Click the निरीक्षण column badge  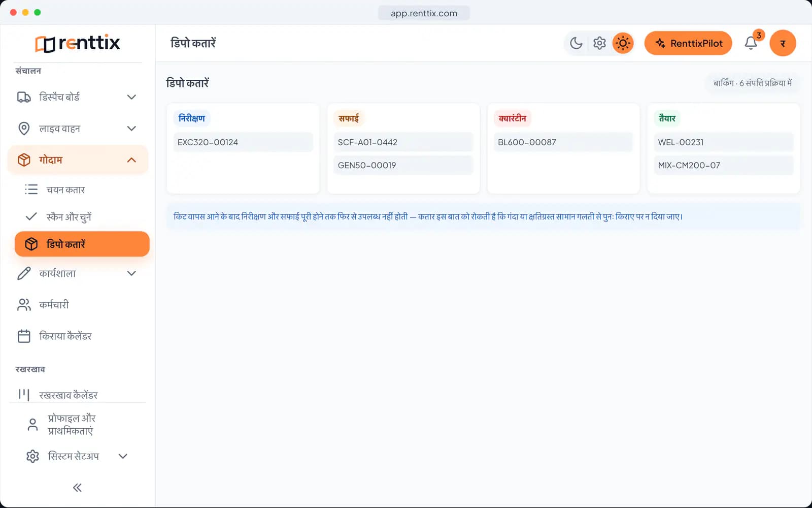tap(192, 118)
